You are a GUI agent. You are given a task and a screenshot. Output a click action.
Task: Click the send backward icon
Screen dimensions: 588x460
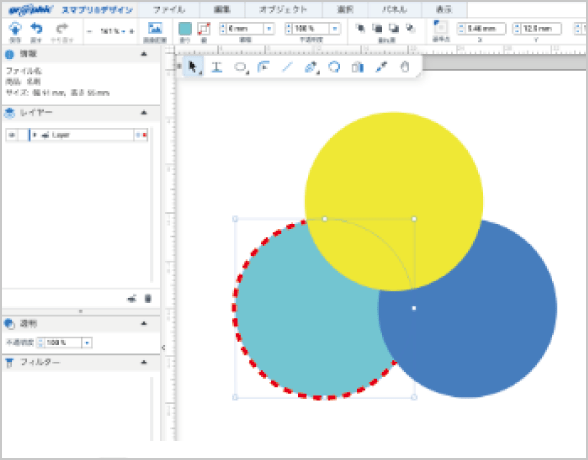coord(394,28)
